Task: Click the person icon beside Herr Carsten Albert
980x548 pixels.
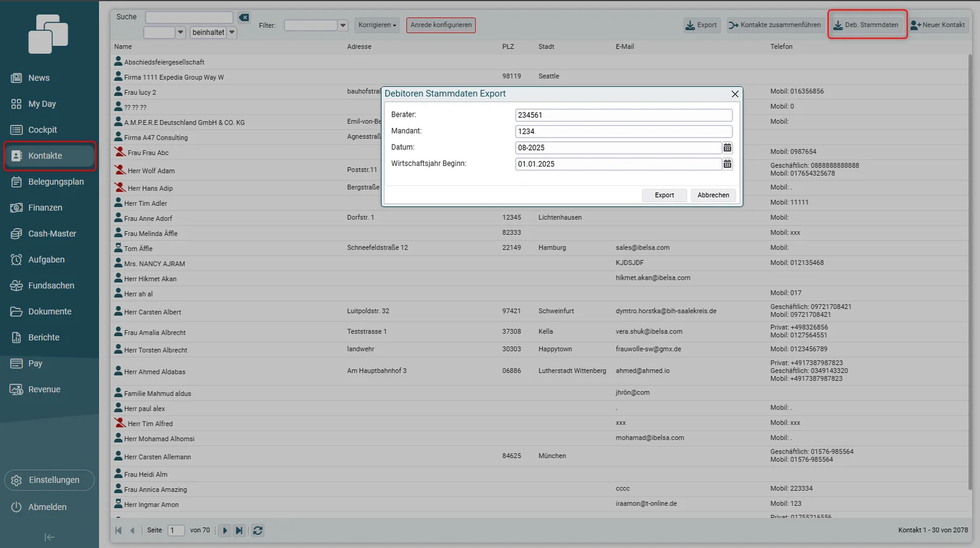Action: [119, 311]
